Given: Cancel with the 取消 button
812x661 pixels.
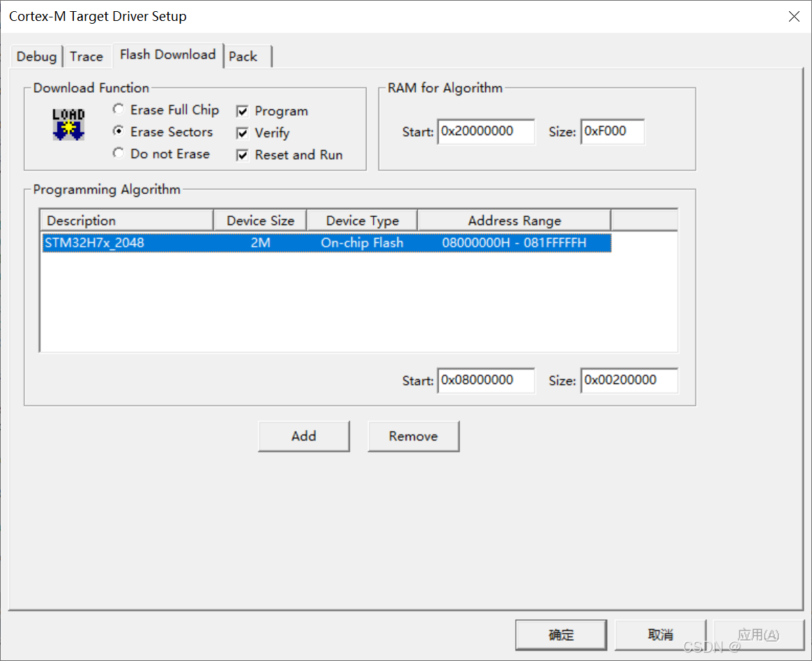Looking at the screenshot, I should click(x=660, y=635).
